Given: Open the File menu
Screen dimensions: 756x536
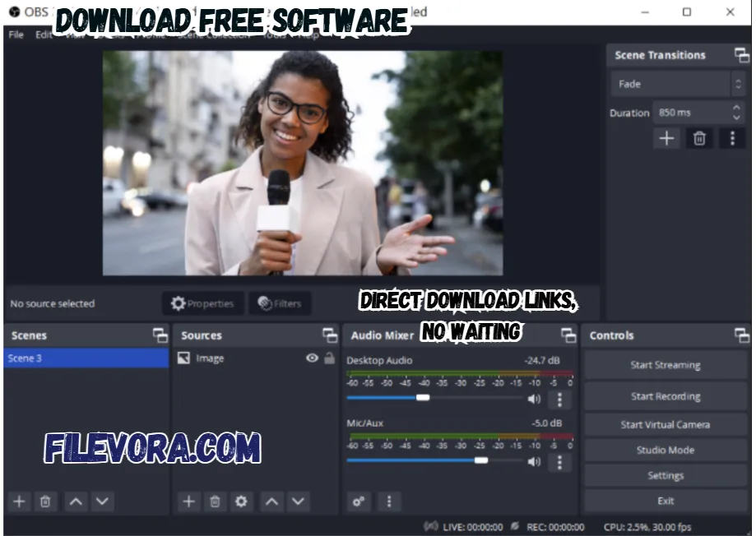Looking at the screenshot, I should coord(14,35).
